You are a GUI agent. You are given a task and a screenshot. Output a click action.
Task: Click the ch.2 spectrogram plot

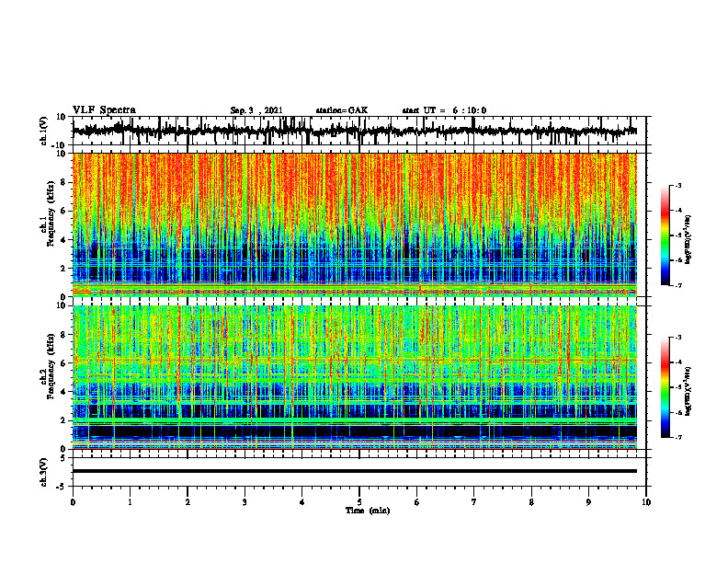click(x=354, y=377)
